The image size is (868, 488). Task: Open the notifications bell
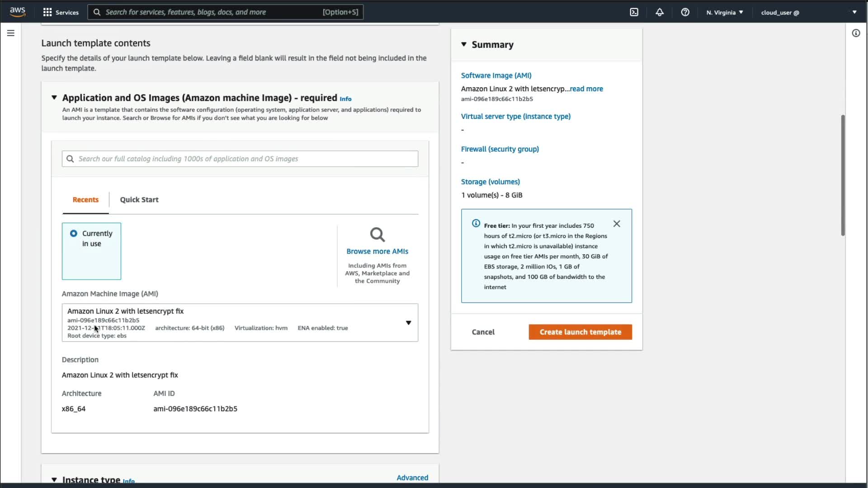(x=660, y=12)
